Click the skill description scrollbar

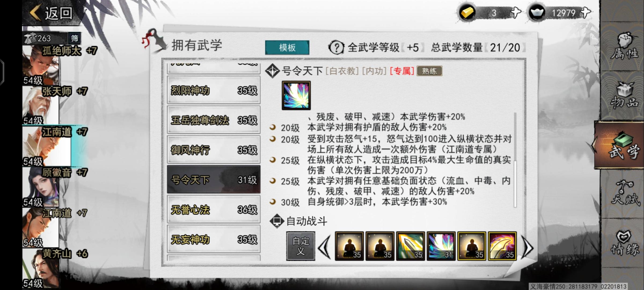(515, 160)
